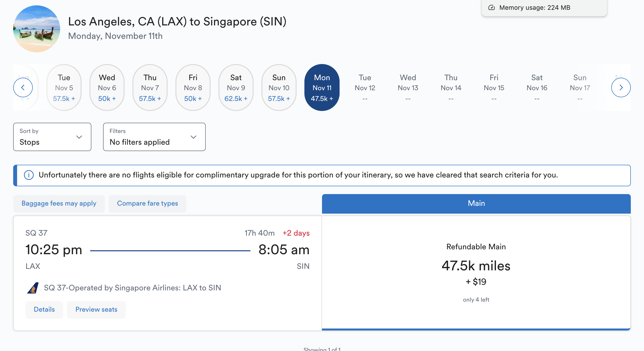The height and width of the screenshot is (351, 644).
Task: Go to next week of dates
Action: coord(621,88)
